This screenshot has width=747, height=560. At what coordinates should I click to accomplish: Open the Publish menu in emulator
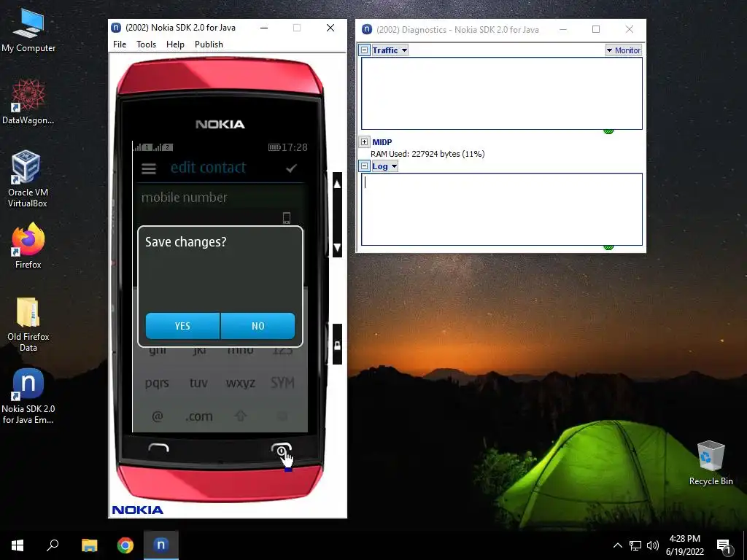click(x=209, y=44)
